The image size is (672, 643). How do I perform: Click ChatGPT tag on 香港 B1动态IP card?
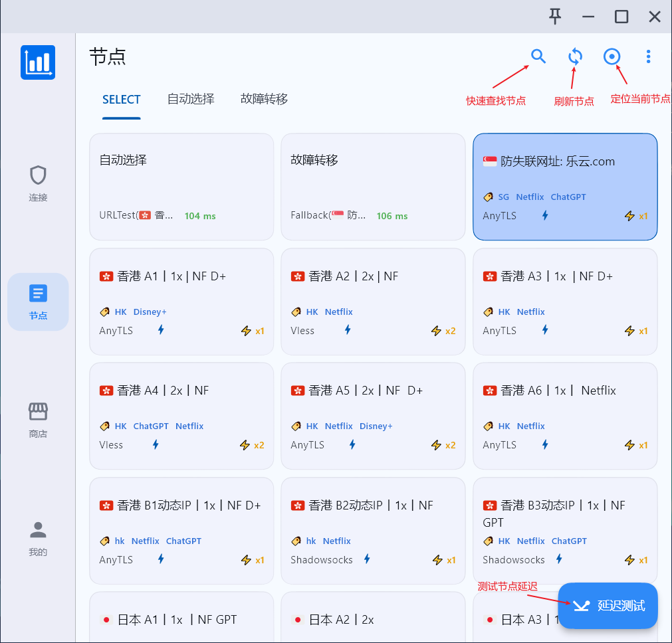pyautogui.click(x=183, y=541)
